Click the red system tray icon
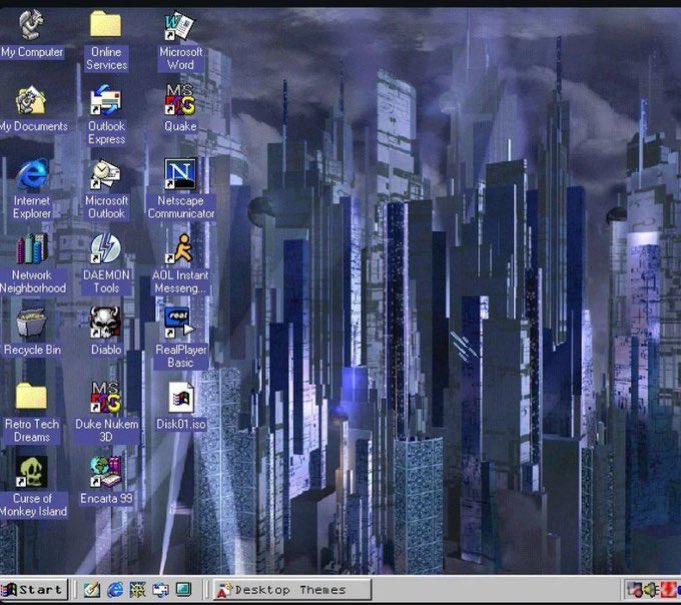This screenshot has height=605, width=681. tap(667, 590)
